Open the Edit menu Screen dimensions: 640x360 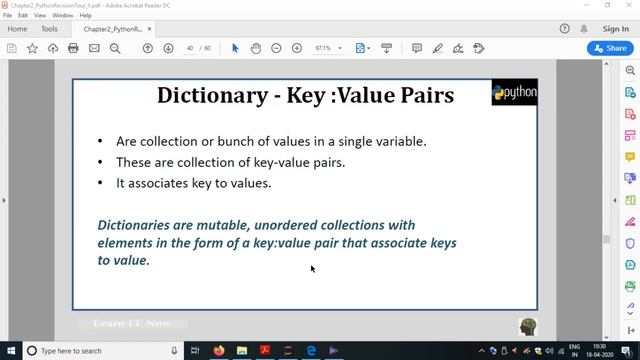[x=23, y=16]
